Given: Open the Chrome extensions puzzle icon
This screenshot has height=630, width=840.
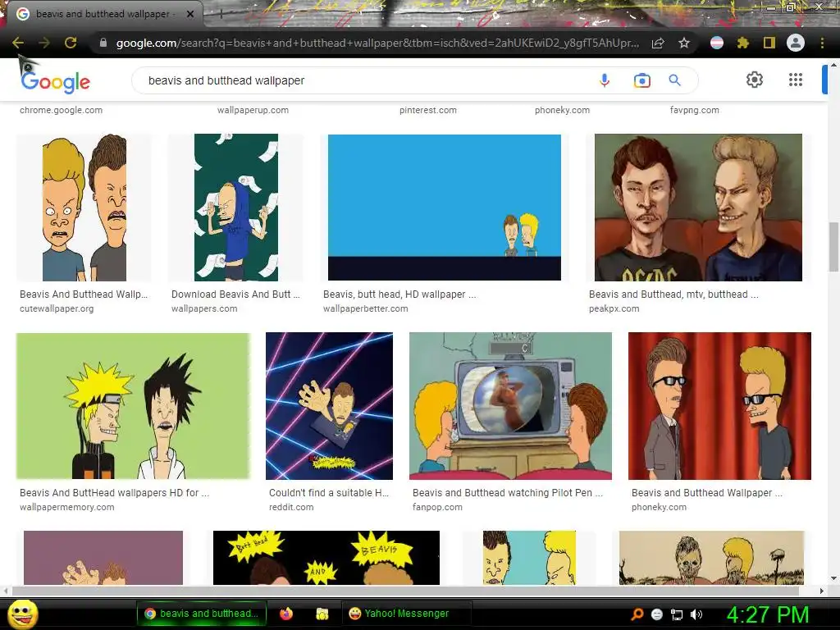Looking at the screenshot, I should tap(742, 43).
